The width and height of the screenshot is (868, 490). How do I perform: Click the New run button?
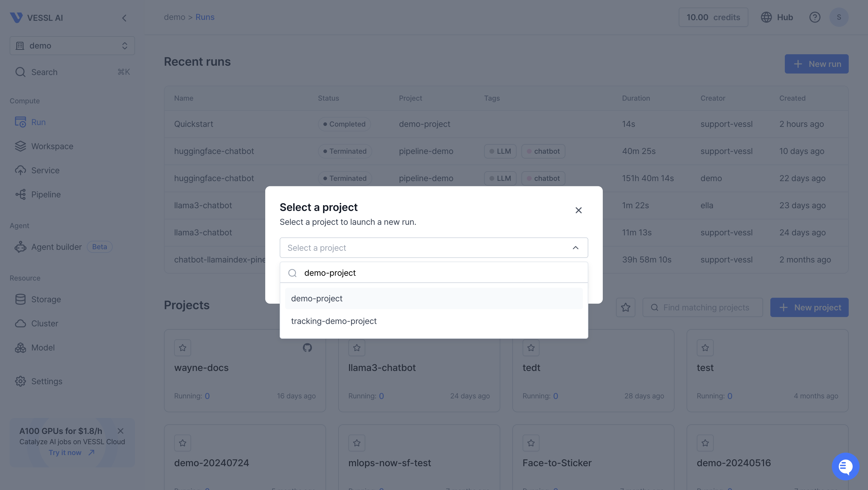pos(816,64)
